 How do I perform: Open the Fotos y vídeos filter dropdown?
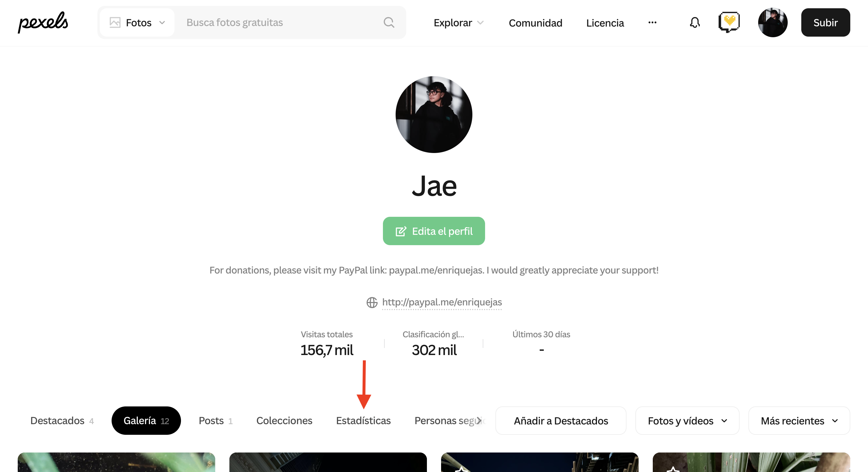point(687,421)
